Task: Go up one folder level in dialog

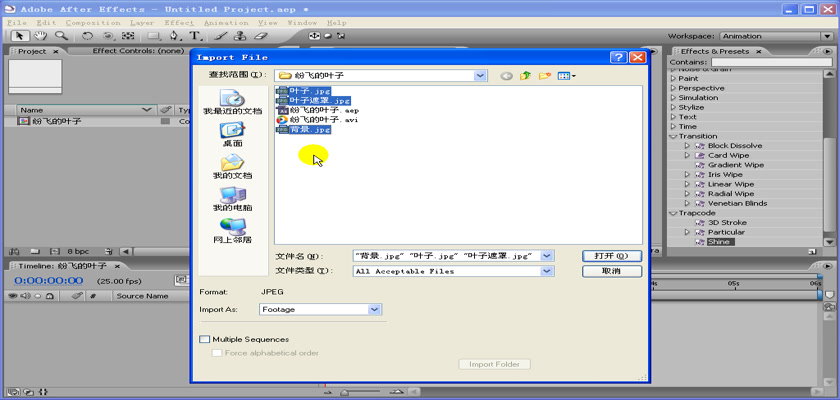Action: (526, 76)
